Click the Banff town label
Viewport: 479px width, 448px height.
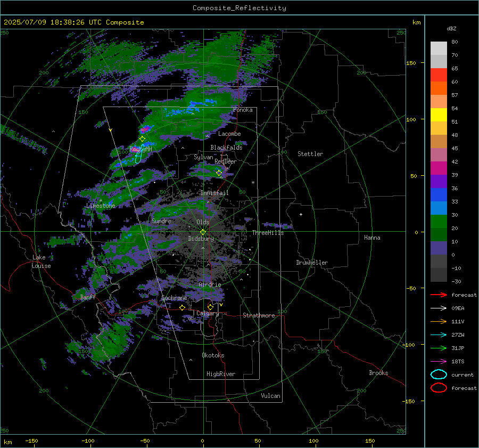[88, 297]
